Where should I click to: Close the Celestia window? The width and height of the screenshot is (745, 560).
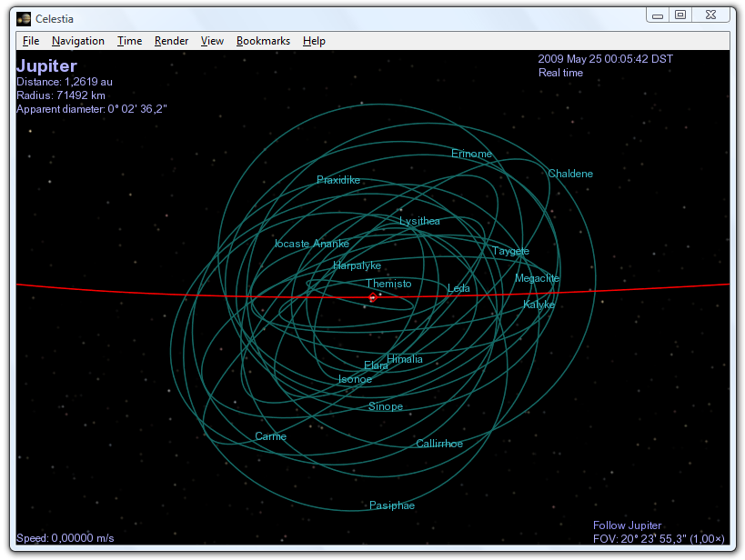[710, 15]
